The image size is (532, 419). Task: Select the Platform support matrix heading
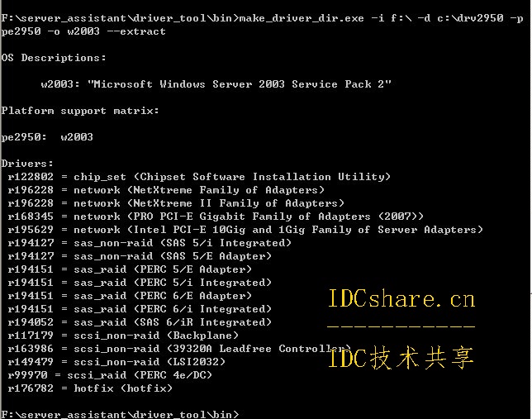coord(80,111)
